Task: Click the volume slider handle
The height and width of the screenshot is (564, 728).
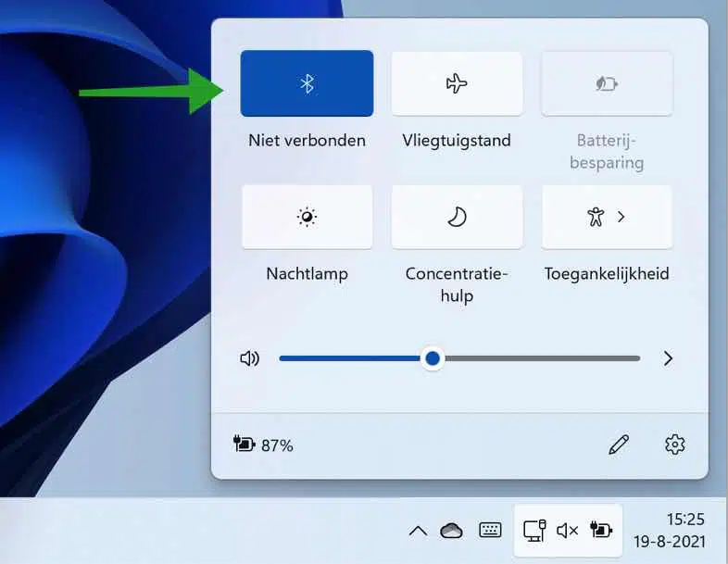Action: pos(433,358)
